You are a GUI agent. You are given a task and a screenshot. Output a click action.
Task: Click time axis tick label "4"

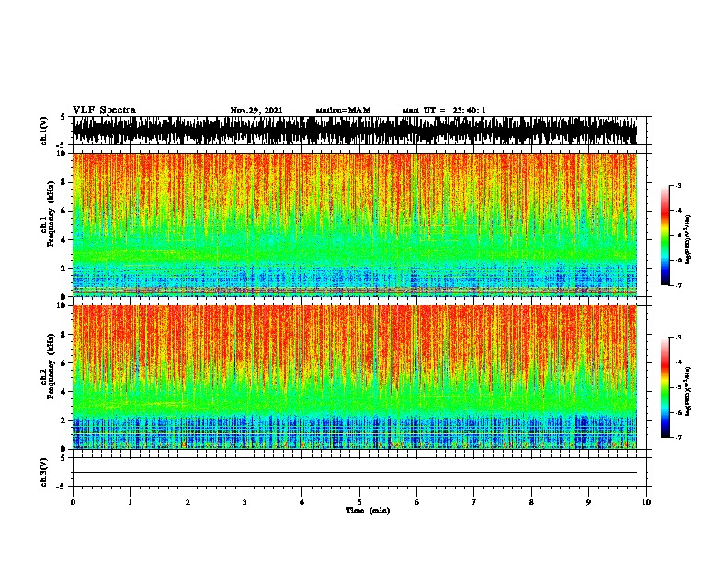[x=302, y=502]
